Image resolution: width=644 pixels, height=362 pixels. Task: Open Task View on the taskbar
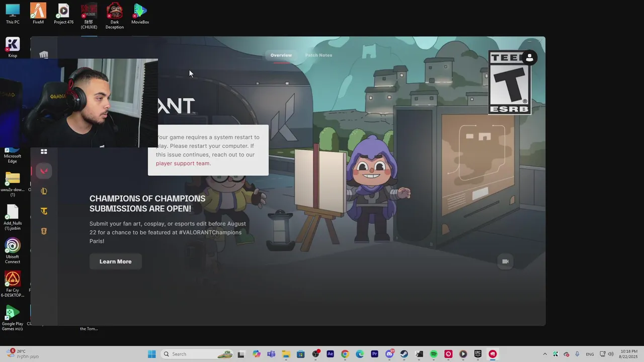pyautogui.click(x=241, y=354)
